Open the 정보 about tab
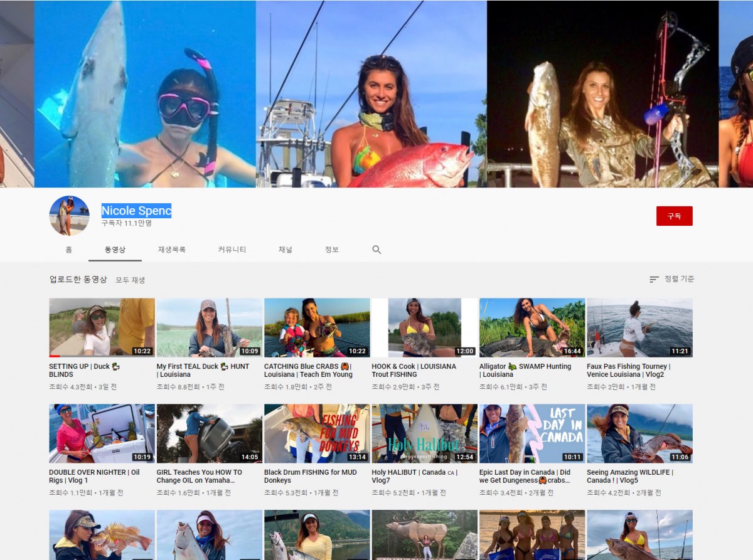The height and width of the screenshot is (560, 753). (331, 250)
